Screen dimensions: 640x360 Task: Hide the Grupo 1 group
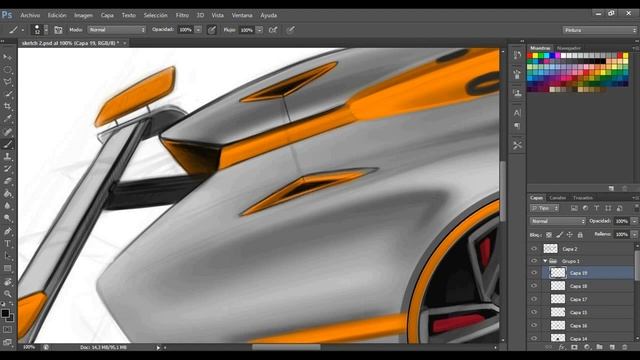534,261
